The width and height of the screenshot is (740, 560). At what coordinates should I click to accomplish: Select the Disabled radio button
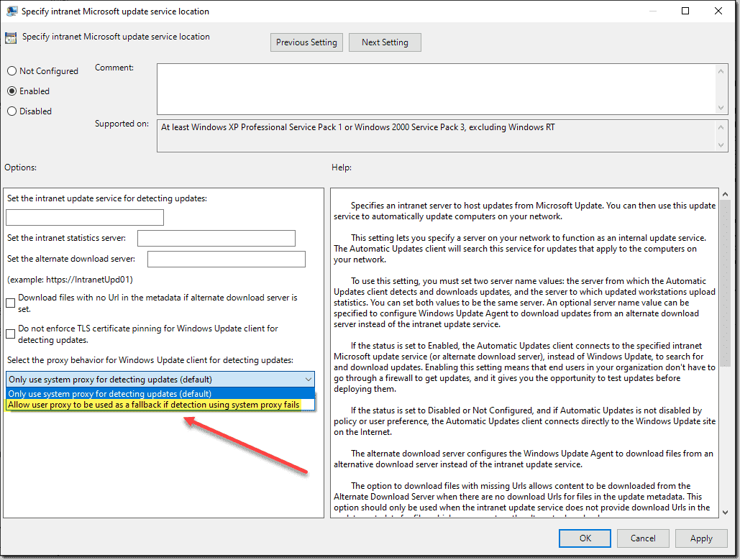(x=11, y=111)
